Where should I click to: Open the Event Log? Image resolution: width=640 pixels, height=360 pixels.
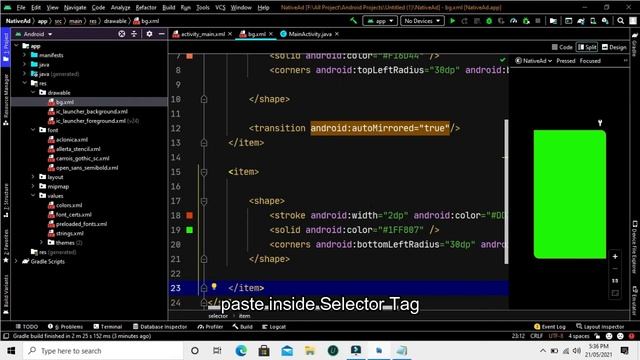[x=550, y=327]
